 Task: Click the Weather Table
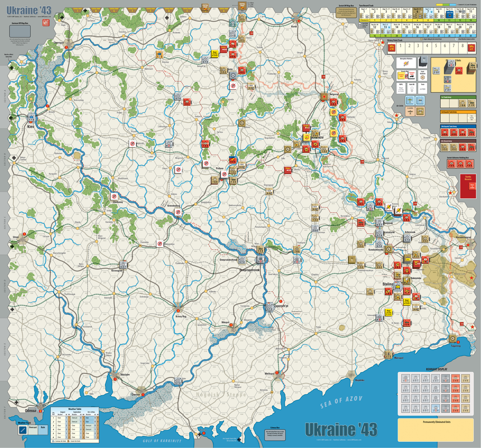[x=75, y=424]
